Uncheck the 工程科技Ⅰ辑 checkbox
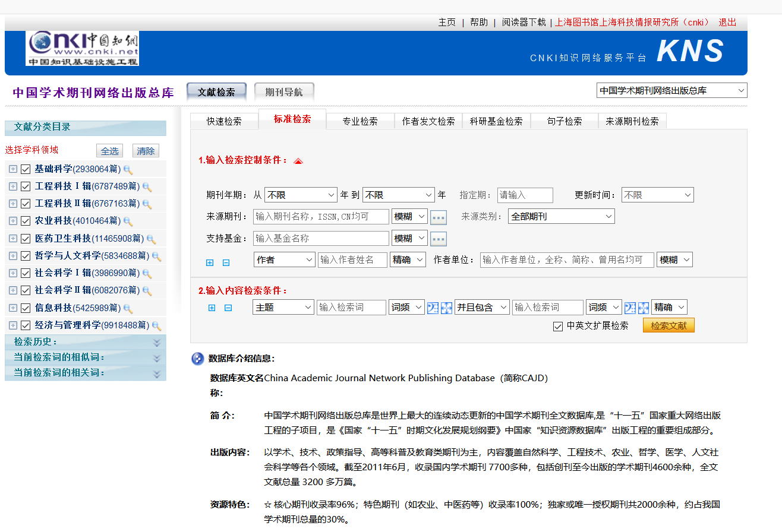 pos(26,186)
